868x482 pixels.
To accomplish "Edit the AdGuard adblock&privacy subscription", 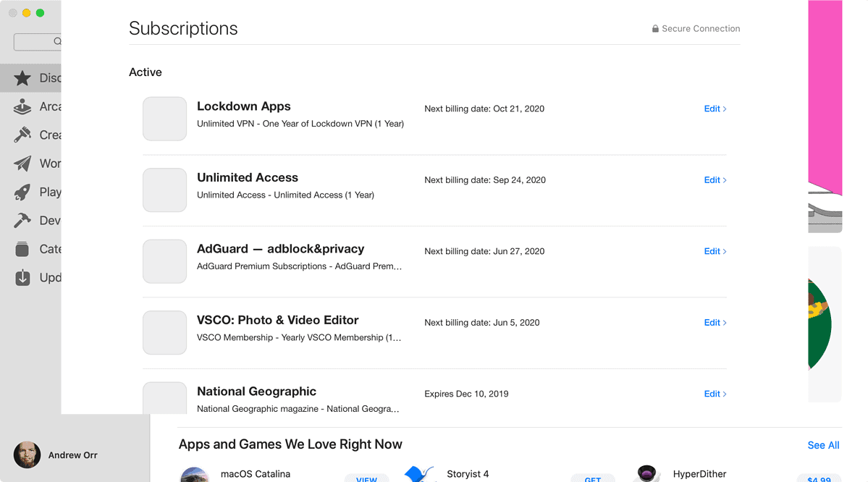I will (715, 251).
